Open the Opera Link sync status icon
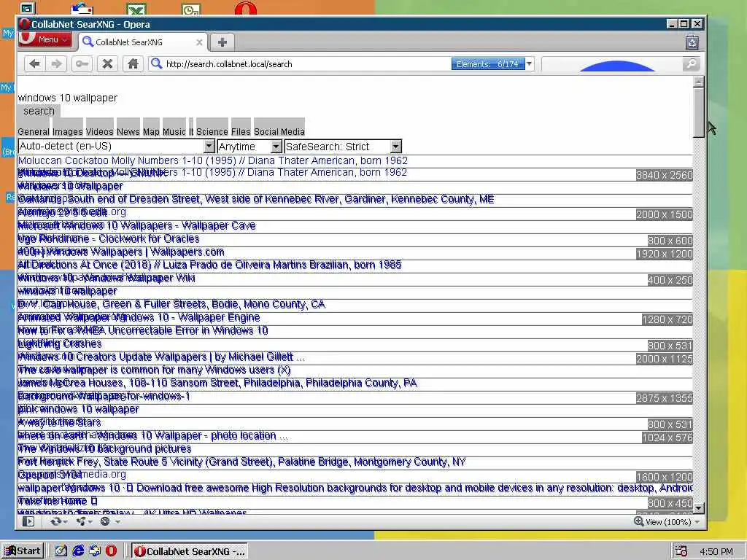This screenshot has width=747, height=560. [55, 521]
